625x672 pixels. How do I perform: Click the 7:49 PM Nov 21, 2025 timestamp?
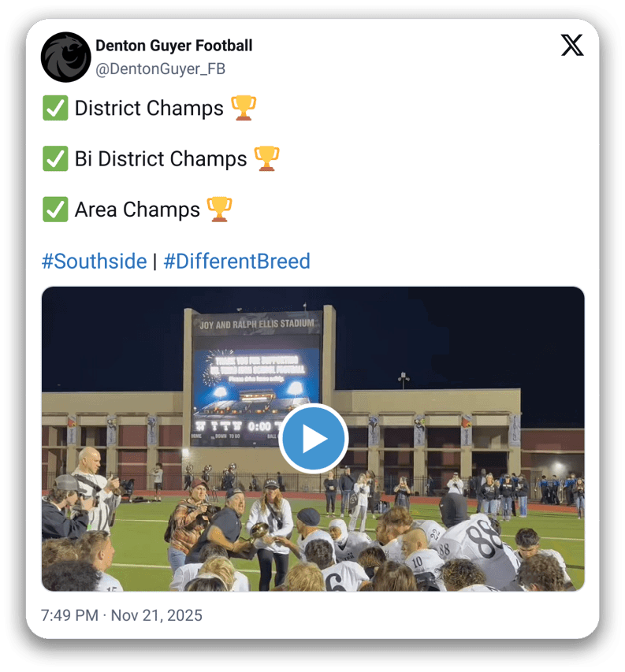point(121,615)
